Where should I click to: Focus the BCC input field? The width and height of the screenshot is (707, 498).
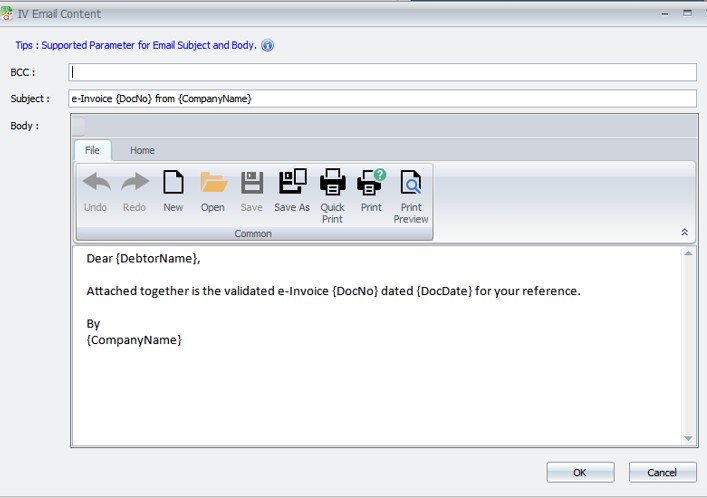[x=382, y=72]
